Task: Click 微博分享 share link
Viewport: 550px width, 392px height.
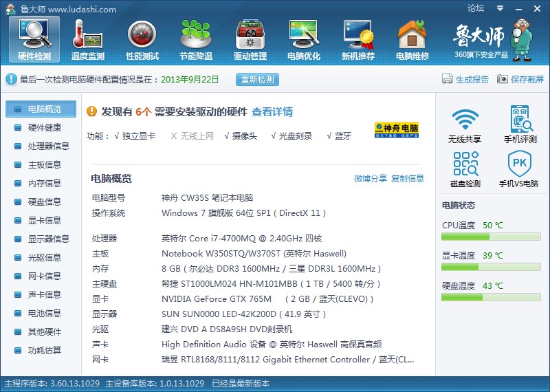Action: pyautogui.click(x=371, y=178)
